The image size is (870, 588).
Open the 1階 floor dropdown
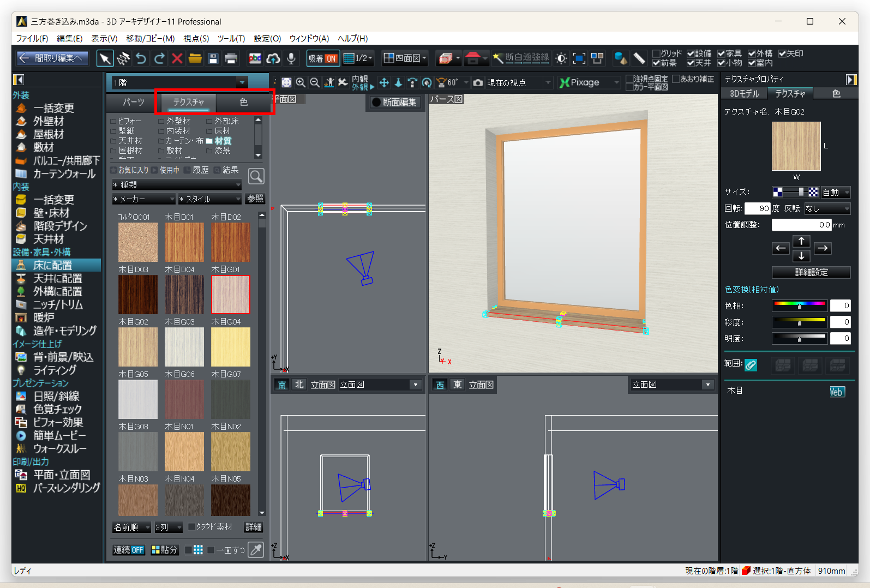point(242,82)
